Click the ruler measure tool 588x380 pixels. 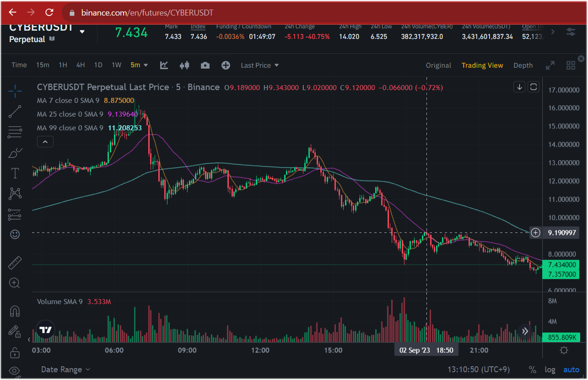tap(15, 262)
